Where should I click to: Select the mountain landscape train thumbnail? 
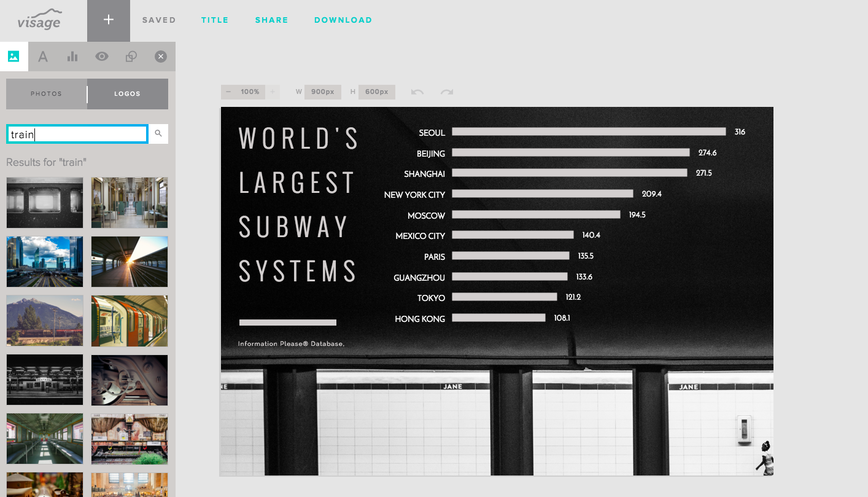45,321
